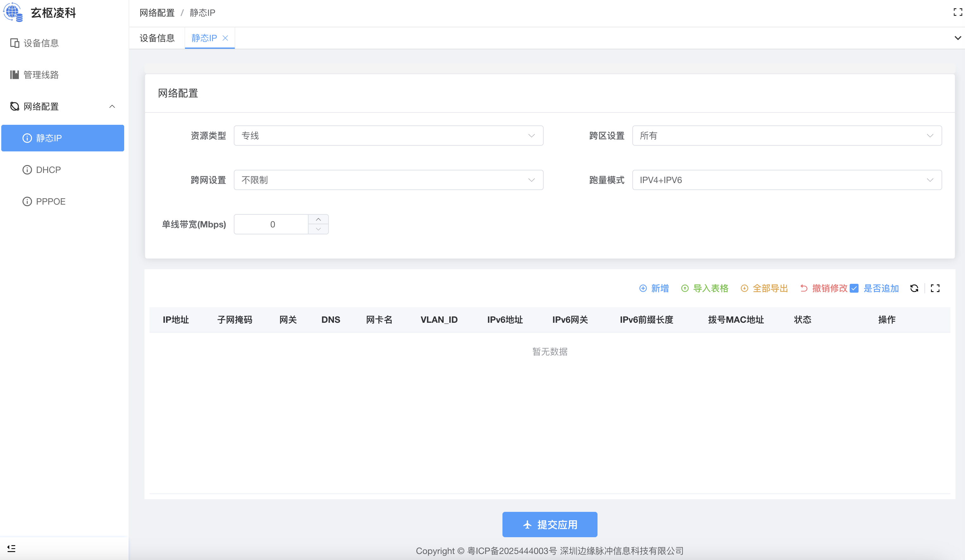Viewport: 965px width, 560px height.
Task: Close the 静态IP tab
Action: (225, 38)
